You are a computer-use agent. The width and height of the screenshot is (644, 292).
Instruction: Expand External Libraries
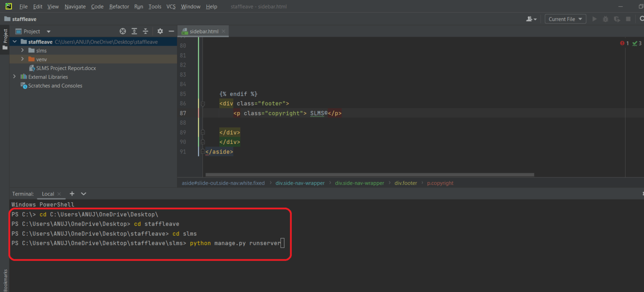tap(14, 77)
